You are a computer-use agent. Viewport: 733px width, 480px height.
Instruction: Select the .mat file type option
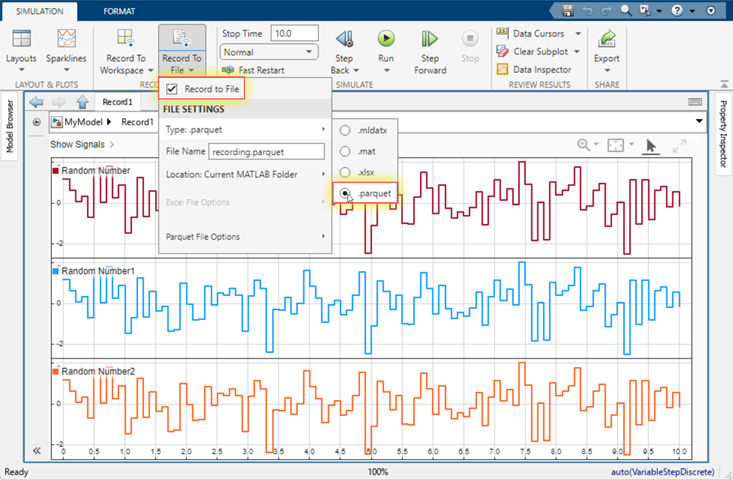346,152
